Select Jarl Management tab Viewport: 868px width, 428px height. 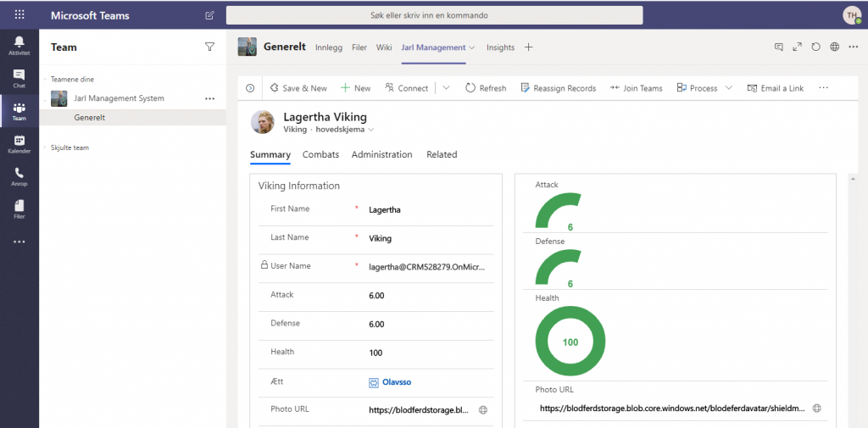point(433,47)
